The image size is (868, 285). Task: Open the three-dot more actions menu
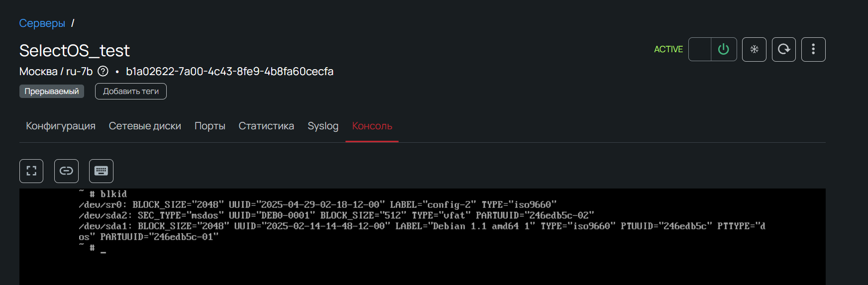click(813, 49)
